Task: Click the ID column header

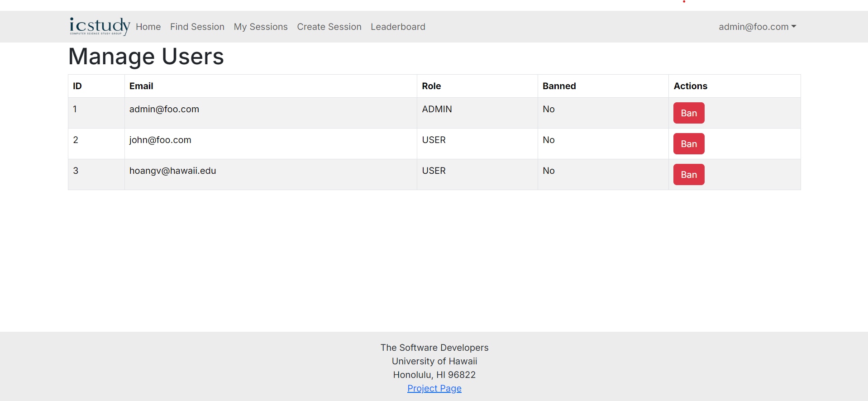Action: [x=77, y=86]
